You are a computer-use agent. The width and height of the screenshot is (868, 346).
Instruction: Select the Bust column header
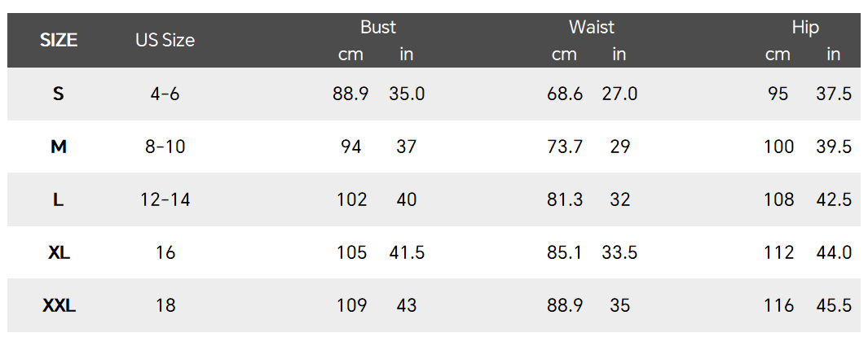[377, 27]
